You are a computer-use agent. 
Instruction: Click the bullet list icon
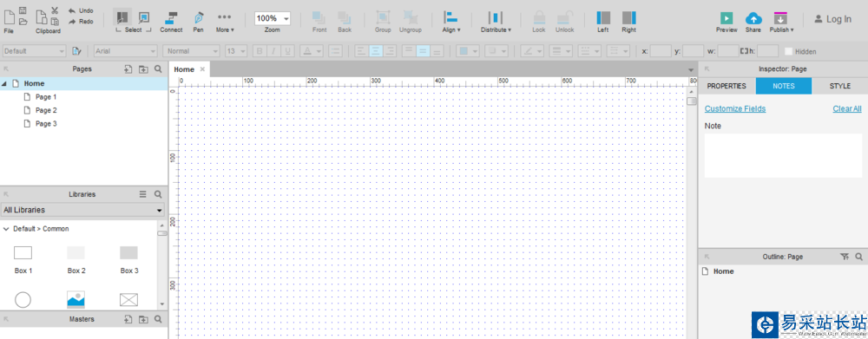pyautogui.click(x=335, y=51)
